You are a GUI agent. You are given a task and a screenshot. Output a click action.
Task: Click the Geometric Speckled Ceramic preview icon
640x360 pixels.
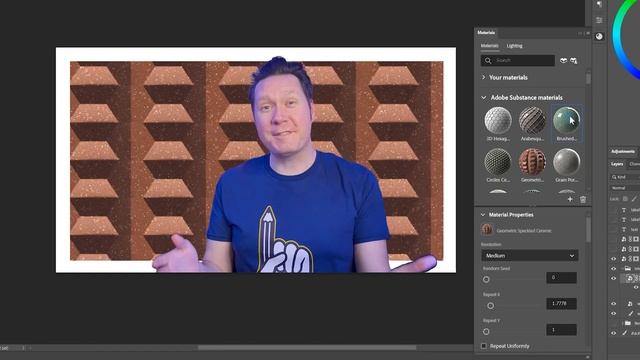tap(487, 230)
